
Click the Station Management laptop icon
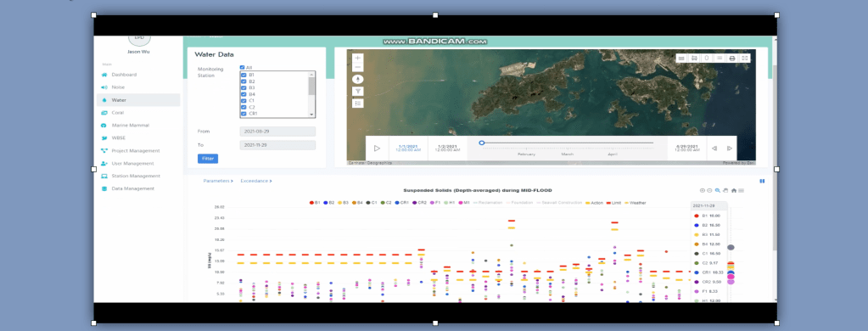(104, 176)
